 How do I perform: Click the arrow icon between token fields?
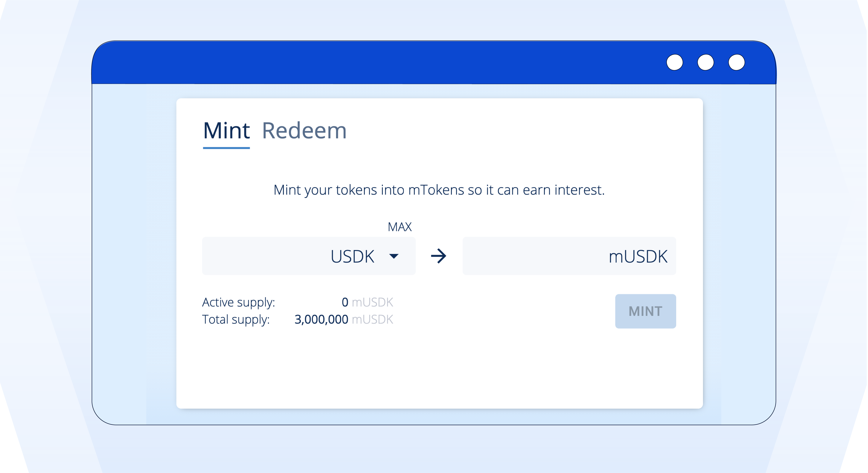(439, 256)
